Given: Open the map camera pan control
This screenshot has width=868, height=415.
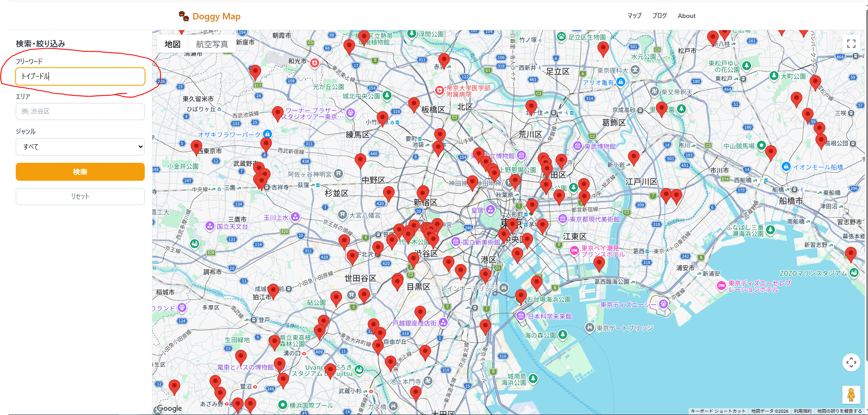Looking at the screenshot, I should point(851,362).
